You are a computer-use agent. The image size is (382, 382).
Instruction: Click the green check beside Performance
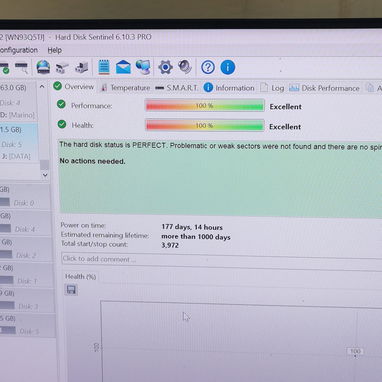point(61,104)
